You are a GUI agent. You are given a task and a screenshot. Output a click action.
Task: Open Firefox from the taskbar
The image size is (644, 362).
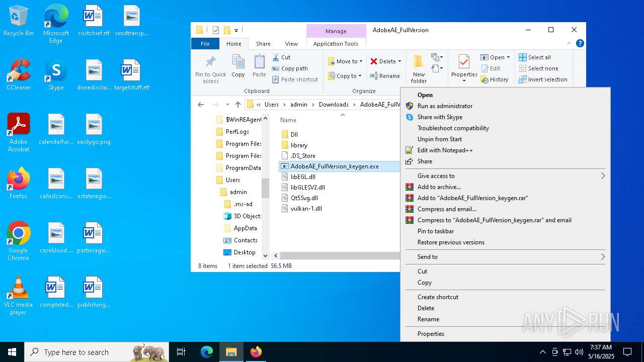point(256,352)
